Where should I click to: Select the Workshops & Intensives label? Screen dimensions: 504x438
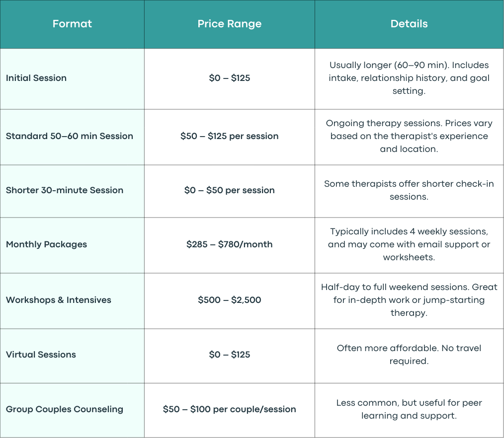[x=59, y=300]
